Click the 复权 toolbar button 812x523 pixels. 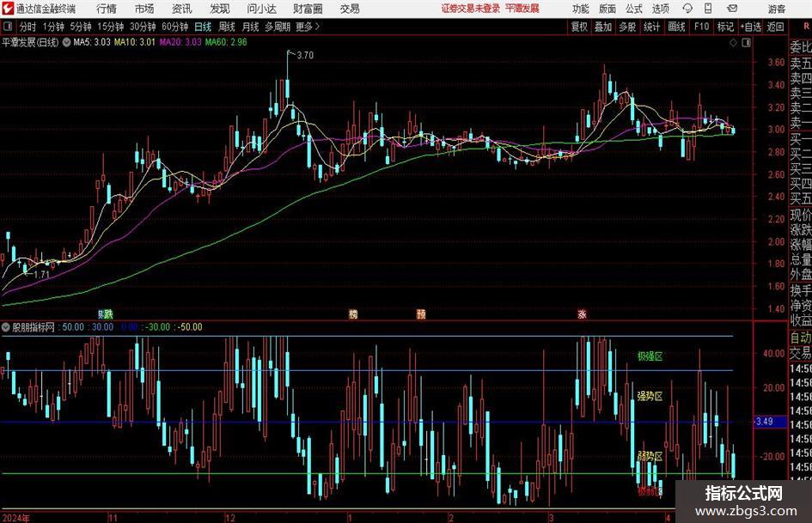(x=579, y=27)
